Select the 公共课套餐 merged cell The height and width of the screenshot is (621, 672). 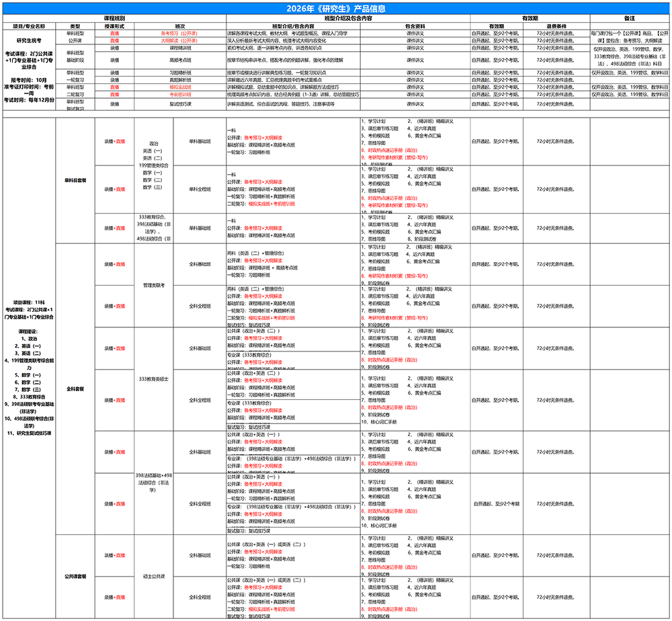(x=75, y=576)
